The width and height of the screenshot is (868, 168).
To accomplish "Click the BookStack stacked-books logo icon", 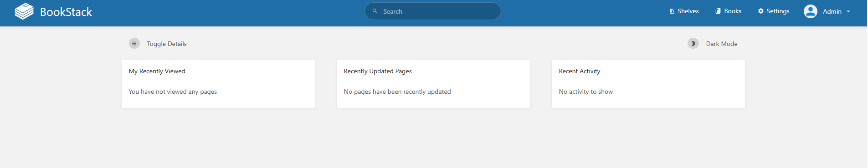I will tap(24, 11).
